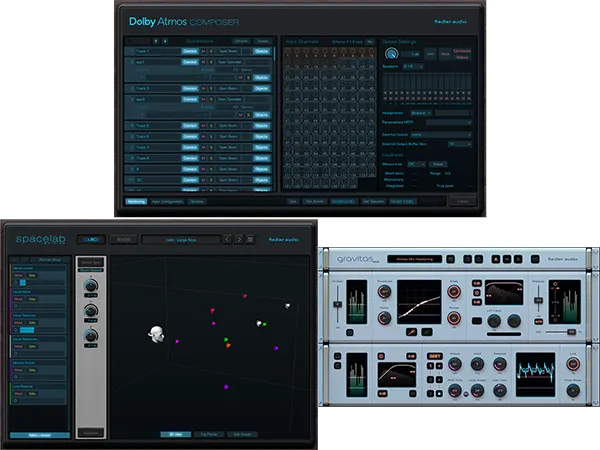Click the blue license button below Spacelab sources

coord(40,435)
